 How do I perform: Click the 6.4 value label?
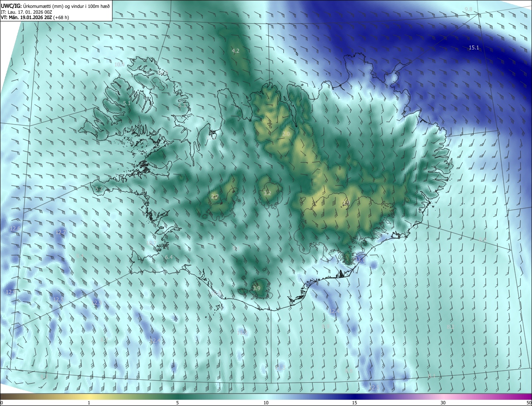[168, 257]
